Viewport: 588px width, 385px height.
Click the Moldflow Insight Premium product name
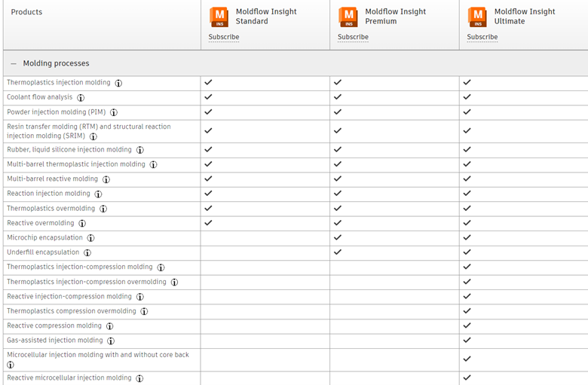[396, 17]
